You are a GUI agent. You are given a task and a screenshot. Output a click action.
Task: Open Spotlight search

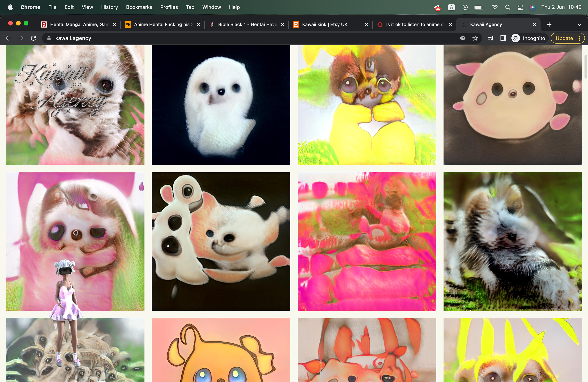507,7
